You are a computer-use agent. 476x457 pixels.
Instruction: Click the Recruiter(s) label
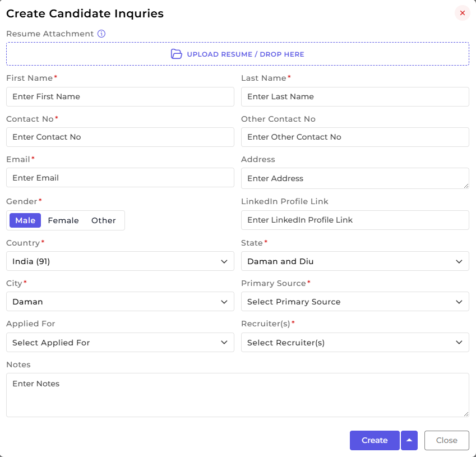pyautogui.click(x=266, y=324)
